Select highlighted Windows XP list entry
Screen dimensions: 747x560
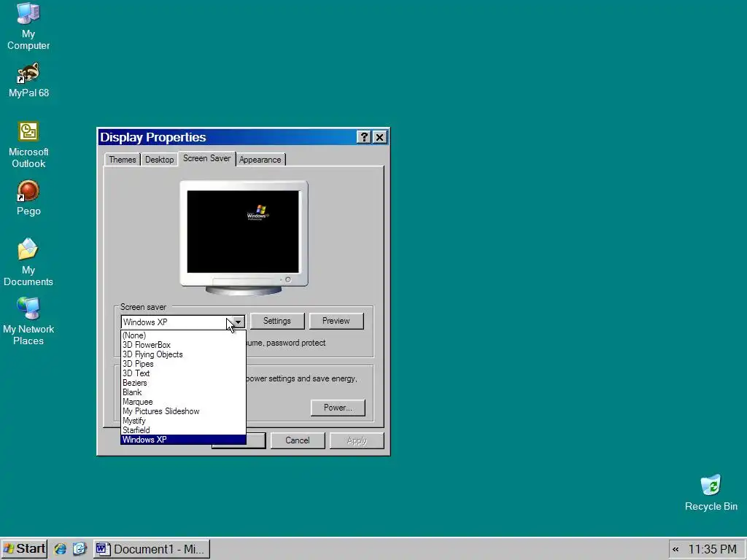point(183,440)
